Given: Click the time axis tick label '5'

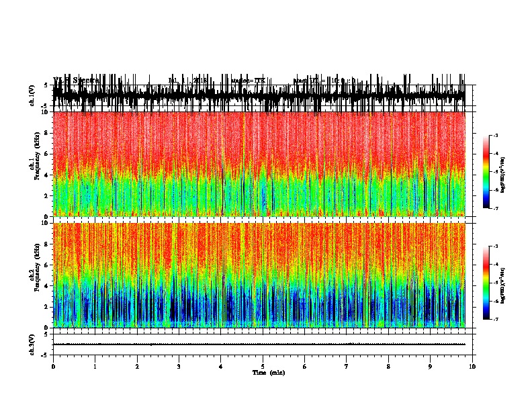Looking at the screenshot, I should [263, 367].
